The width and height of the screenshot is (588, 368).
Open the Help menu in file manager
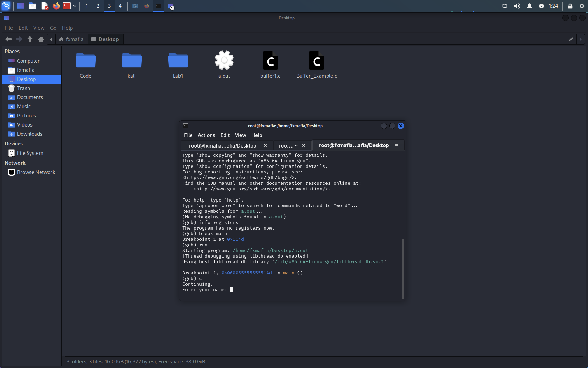click(67, 28)
